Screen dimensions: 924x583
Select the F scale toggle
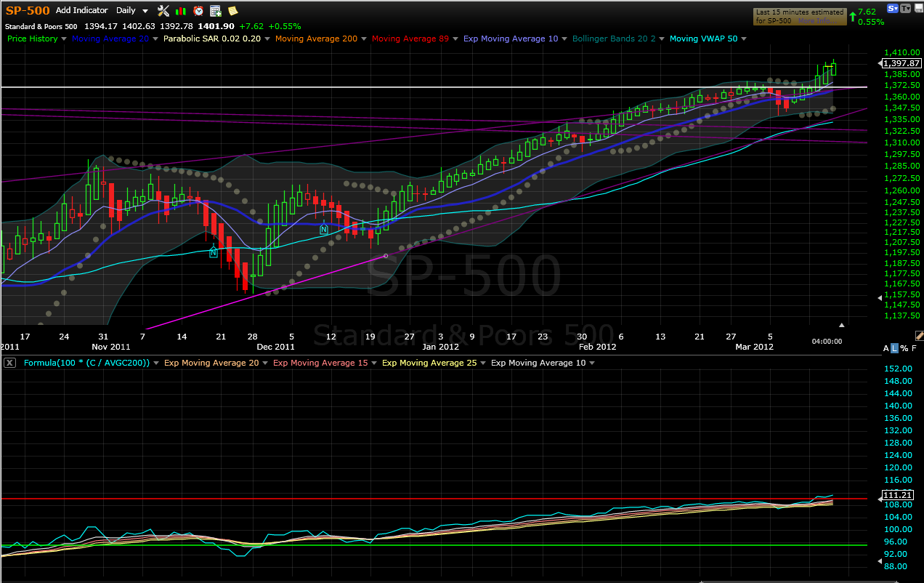pyautogui.click(x=914, y=348)
